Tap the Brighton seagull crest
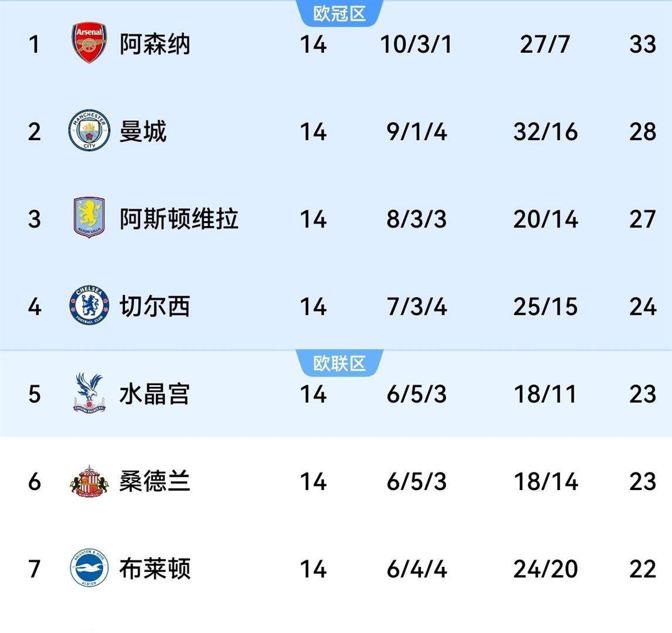Image resolution: width=672 pixels, height=633 pixels. click(x=89, y=568)
